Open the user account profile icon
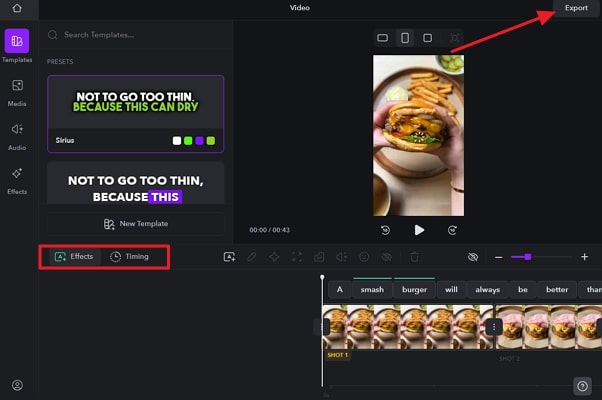The height and width of the screenshot is (400, 602). click(x=17, y=385)
